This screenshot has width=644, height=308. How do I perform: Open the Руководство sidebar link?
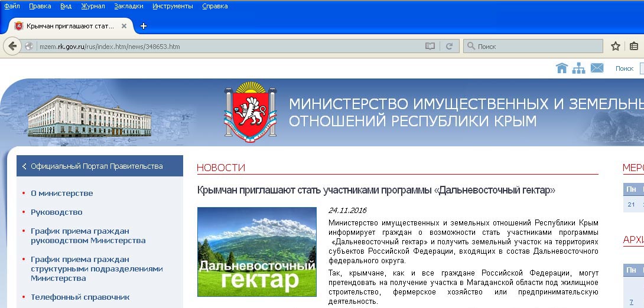click(57, 212)
